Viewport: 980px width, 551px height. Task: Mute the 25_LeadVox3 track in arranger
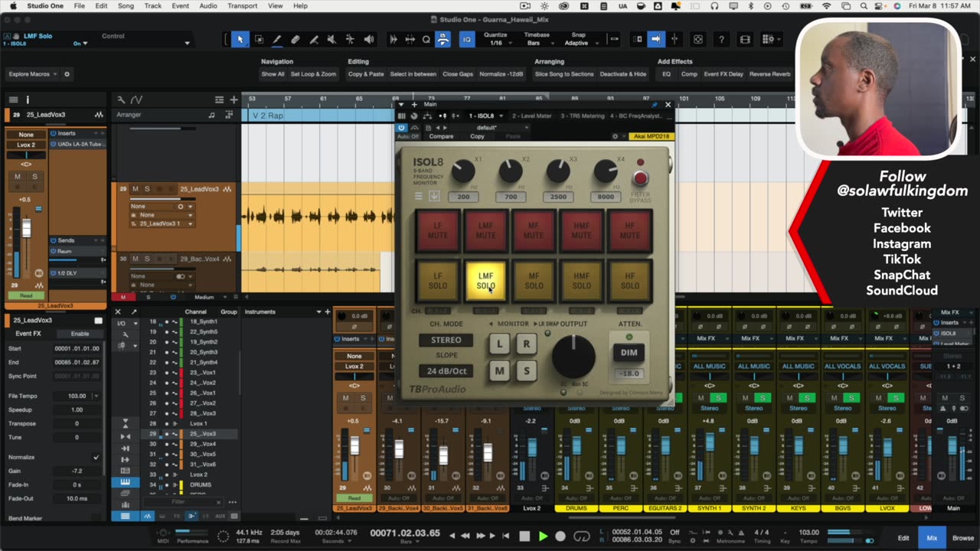click(x=136, y=189)
